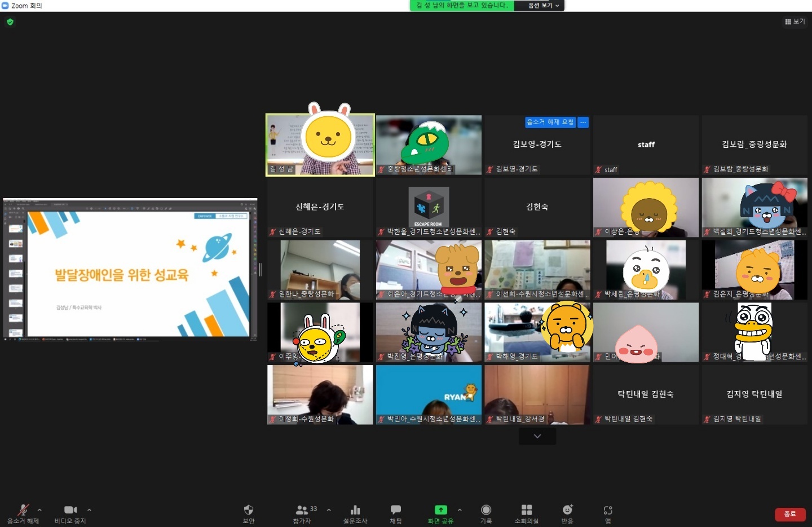Viewport: 812px width, 527px height.
Task: Select the active speaker 김성남 video tile
Action: coord(320,145)
